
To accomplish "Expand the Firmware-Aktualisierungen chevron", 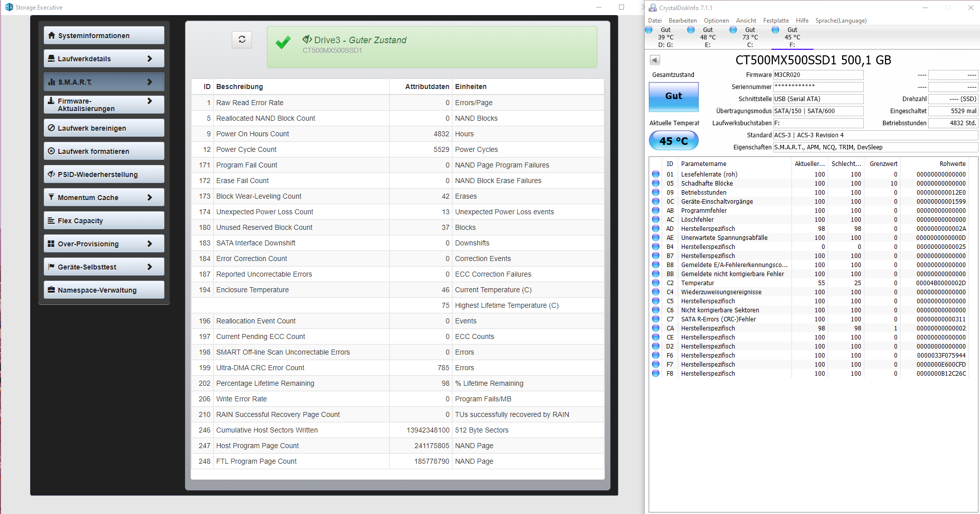I will [149, 101].
